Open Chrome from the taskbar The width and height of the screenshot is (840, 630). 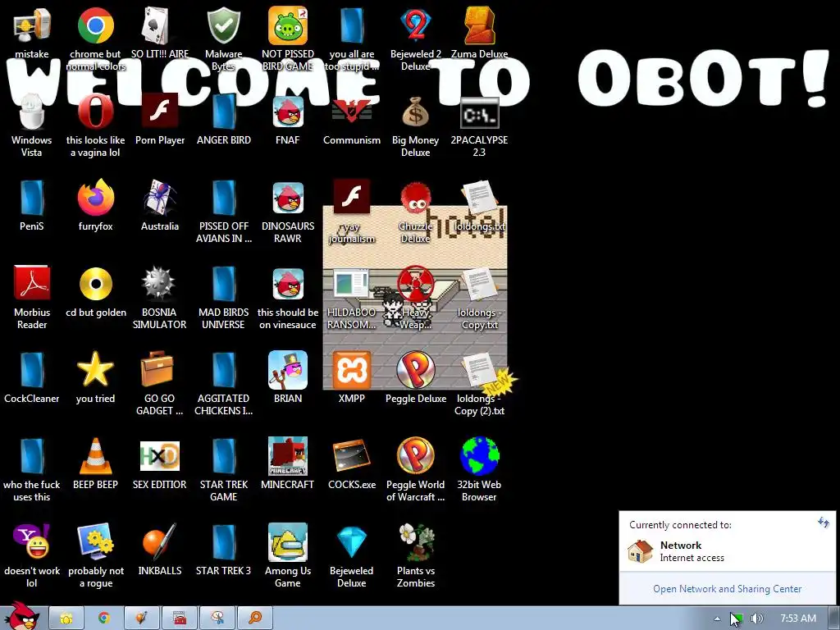(104, 619)
